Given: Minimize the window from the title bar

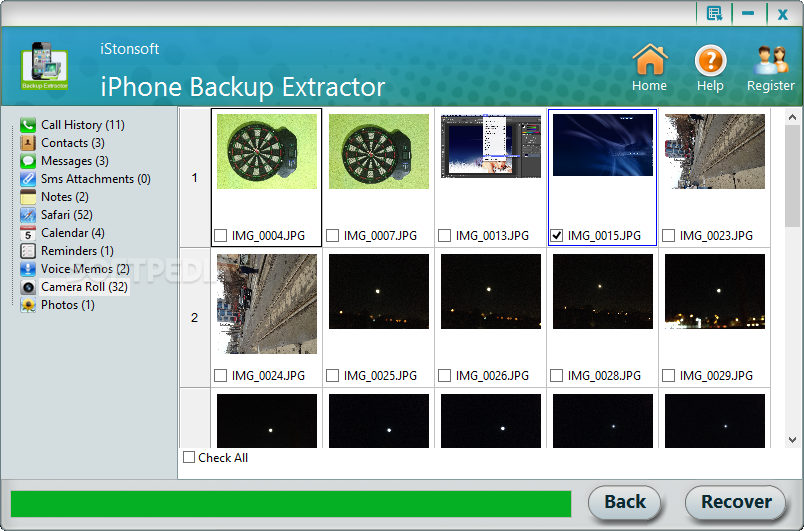Looking at the screenshot, I should pyautogui.click(x=748, y=13).
